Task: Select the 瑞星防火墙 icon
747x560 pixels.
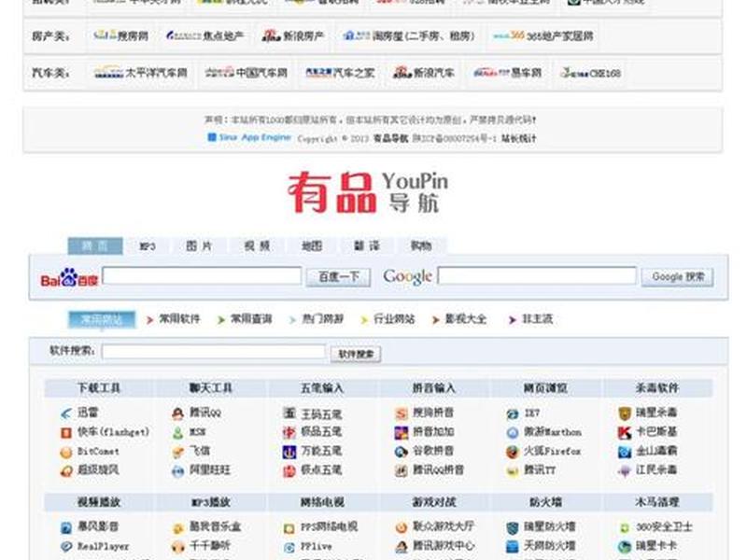Action: click(513, 527)
